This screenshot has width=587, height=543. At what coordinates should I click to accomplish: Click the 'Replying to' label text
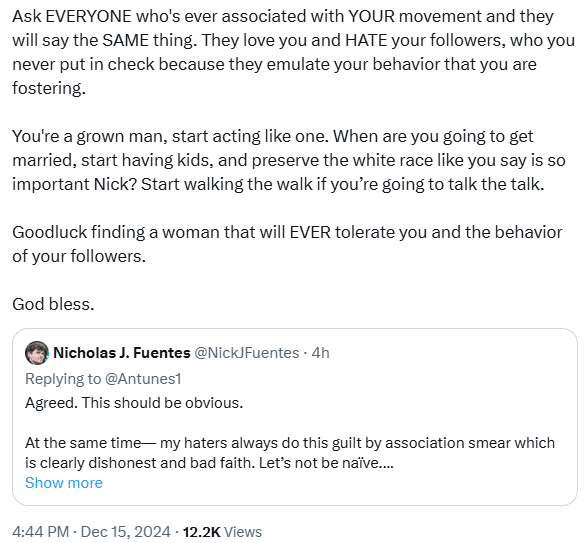click(x=63, y=379)
